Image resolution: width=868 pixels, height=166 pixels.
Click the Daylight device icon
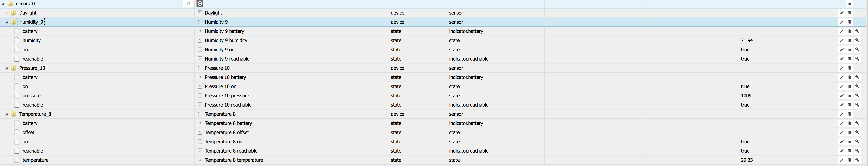click(200, 13)
